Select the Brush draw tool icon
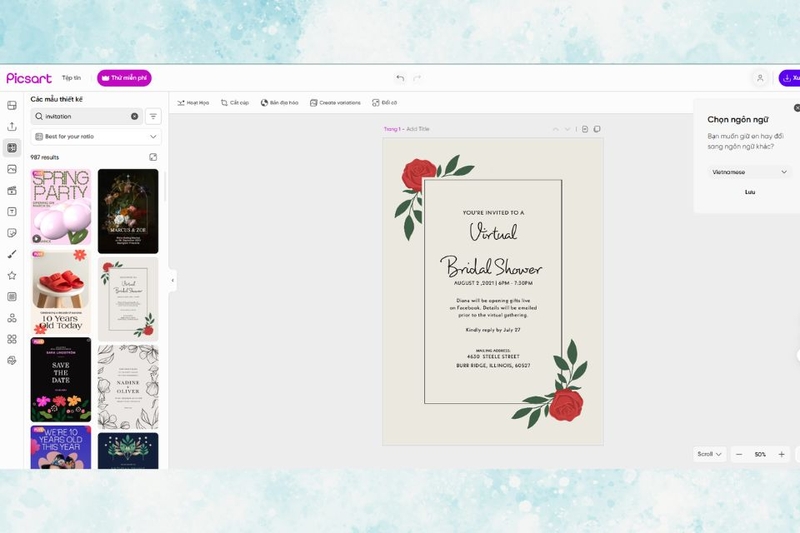 click(12, 254)
